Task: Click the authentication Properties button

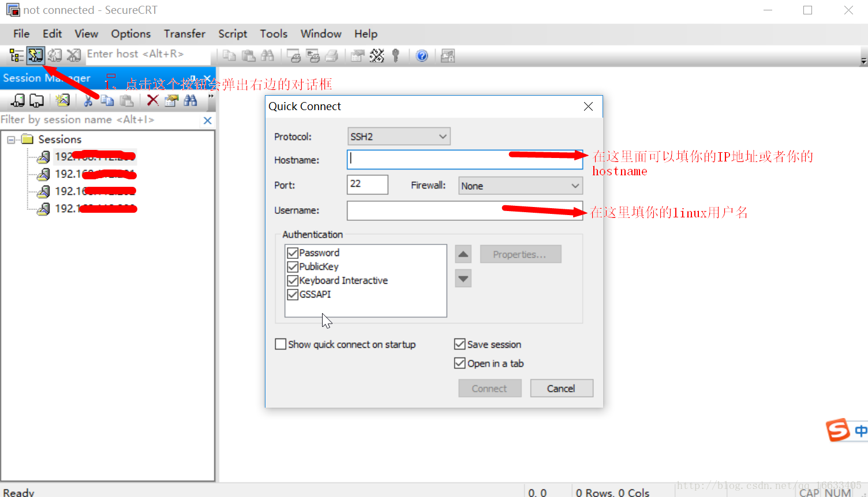Action: (x=520, y=254)
